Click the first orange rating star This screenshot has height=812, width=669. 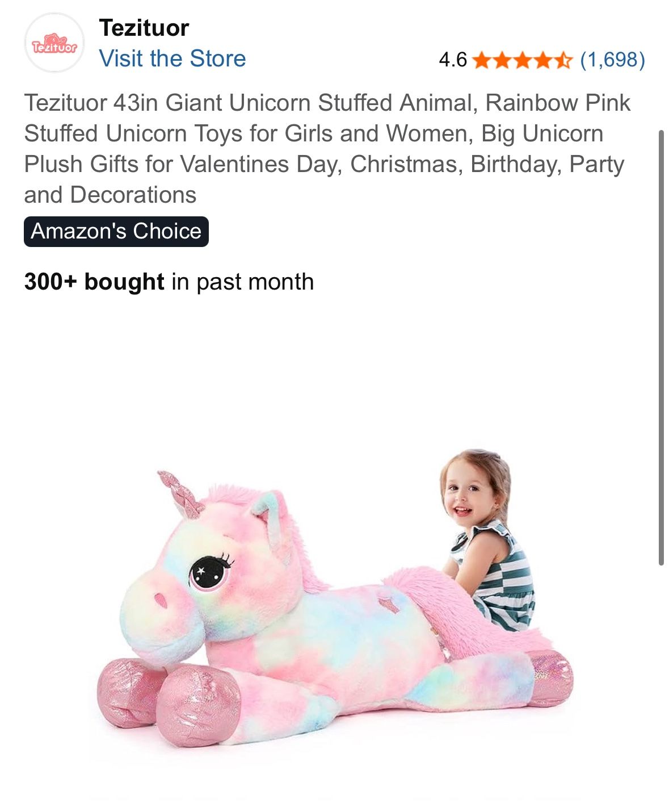[481, 59]
